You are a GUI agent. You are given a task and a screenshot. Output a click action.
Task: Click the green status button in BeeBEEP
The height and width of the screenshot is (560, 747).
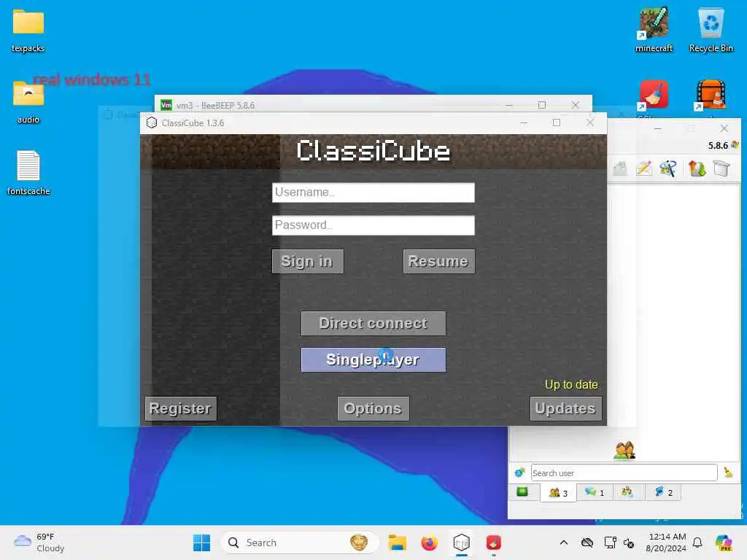(522, 492)
